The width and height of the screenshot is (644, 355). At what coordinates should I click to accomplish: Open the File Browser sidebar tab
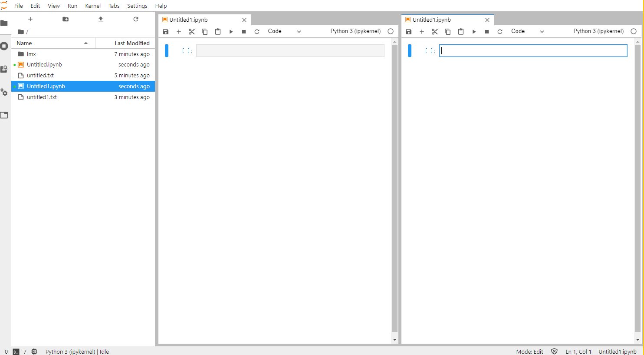[4, 23]
